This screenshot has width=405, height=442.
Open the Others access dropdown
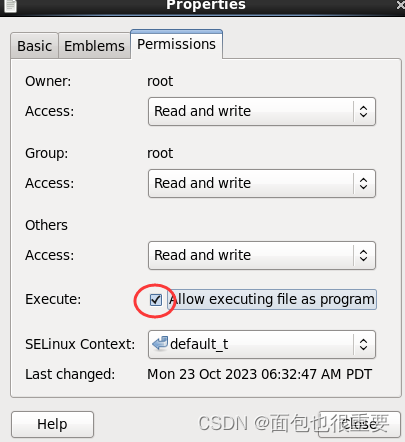tap(262, 255)
